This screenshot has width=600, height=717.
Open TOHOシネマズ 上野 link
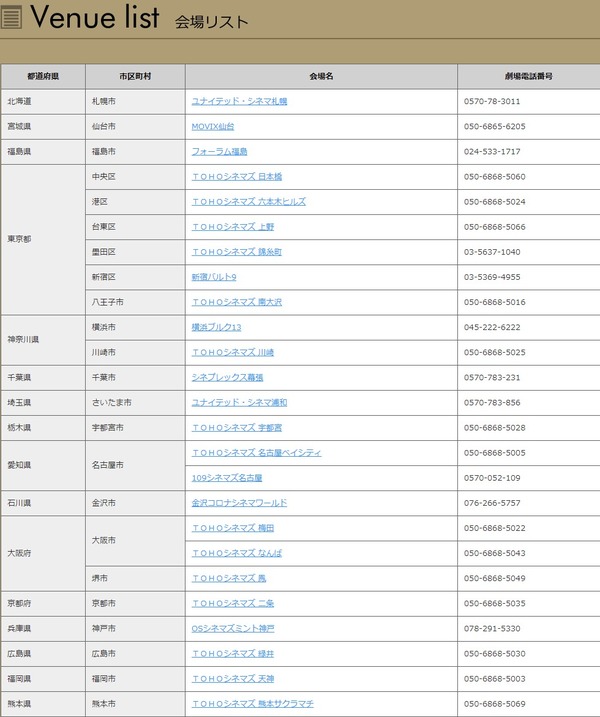233,227
